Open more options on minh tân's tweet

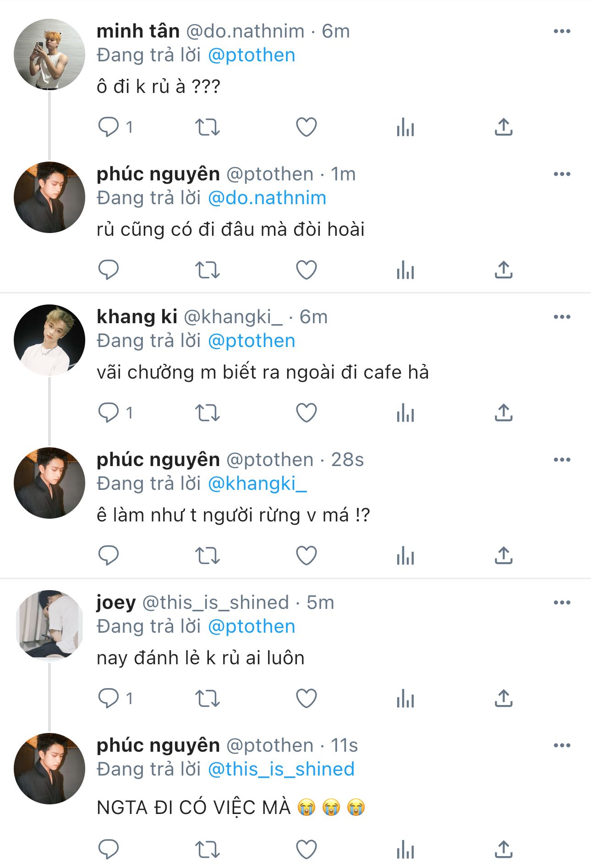(x=562, y=31)
